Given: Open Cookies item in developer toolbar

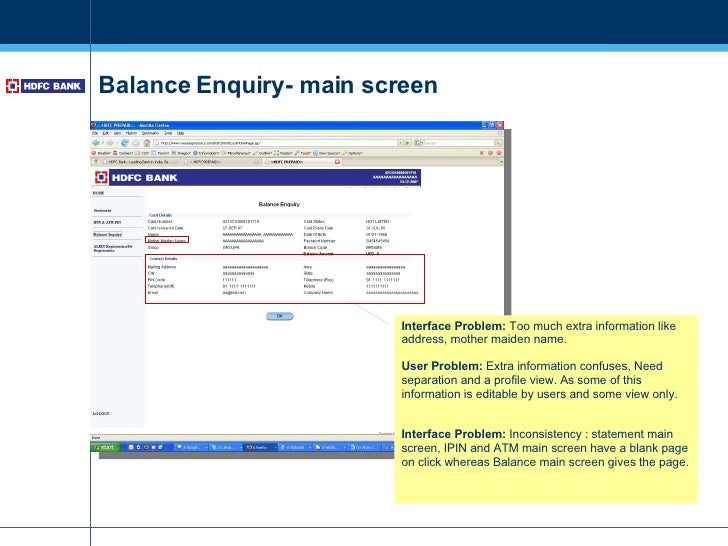Looking at the screenshot, I should [x=123, y=153].
